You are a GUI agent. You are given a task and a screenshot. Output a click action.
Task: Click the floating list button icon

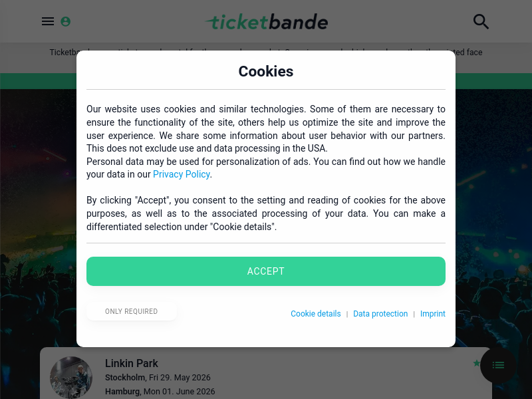[x=498, y=365]
